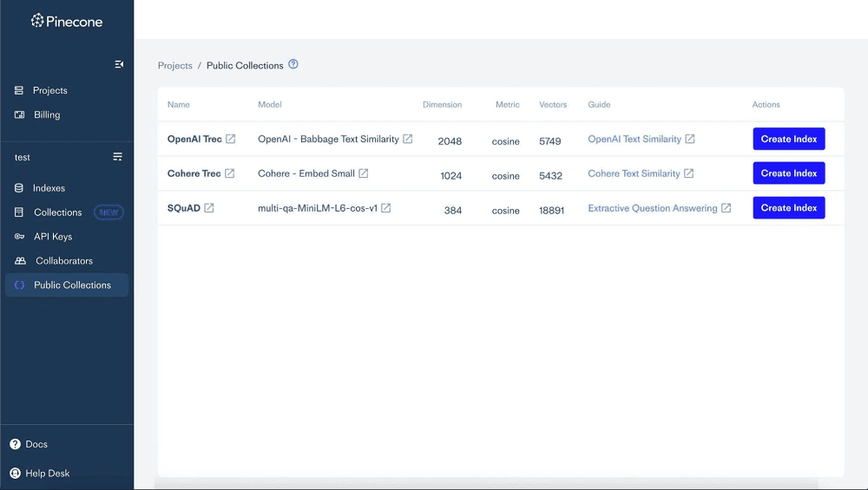Click the 18891 vectors value
Viewport: 868px width, 490px height.
pos(552,210)
